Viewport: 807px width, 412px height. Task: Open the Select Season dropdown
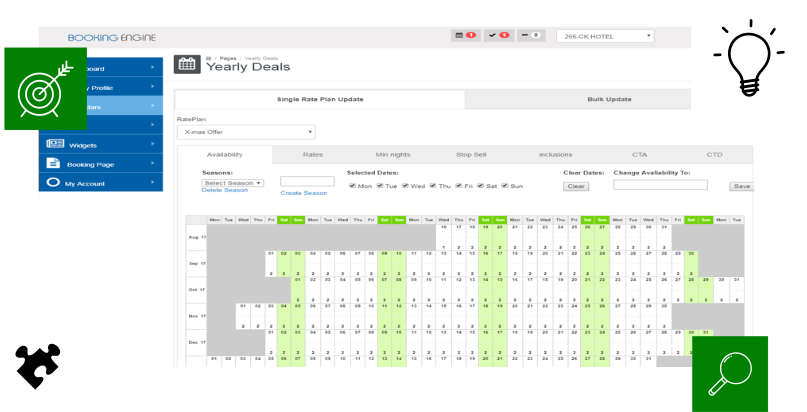coord(232,183)
